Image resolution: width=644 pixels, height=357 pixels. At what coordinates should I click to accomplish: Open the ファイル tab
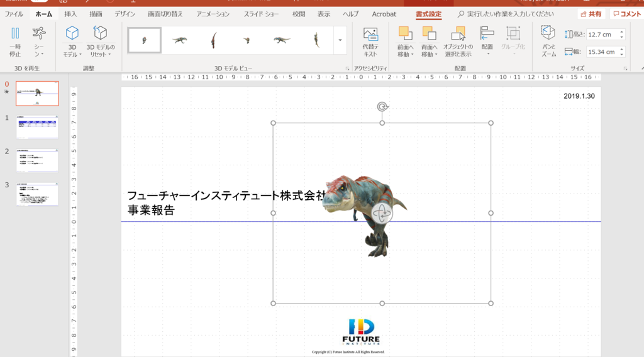tap(14, 14)
